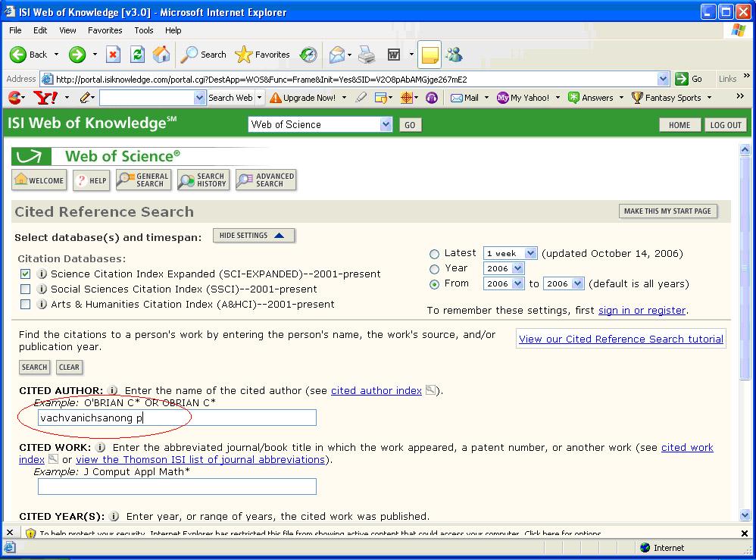The width and height of the screenshot is (756, 560).
Task: Click the CLEAR button
Action: pos(69,367)
